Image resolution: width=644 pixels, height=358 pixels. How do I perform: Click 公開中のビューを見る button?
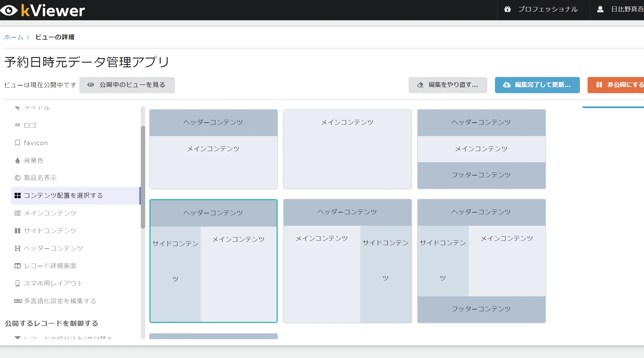tap(127, 85)
